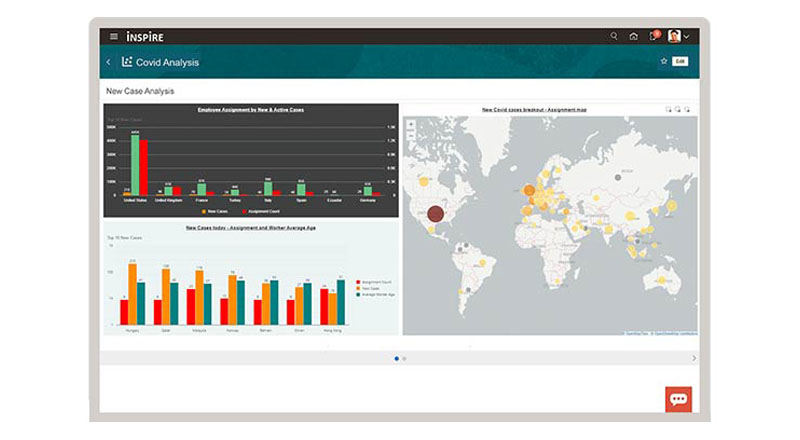
Task: Click the Covid Analysis chart icon
Action: [127, 62]
